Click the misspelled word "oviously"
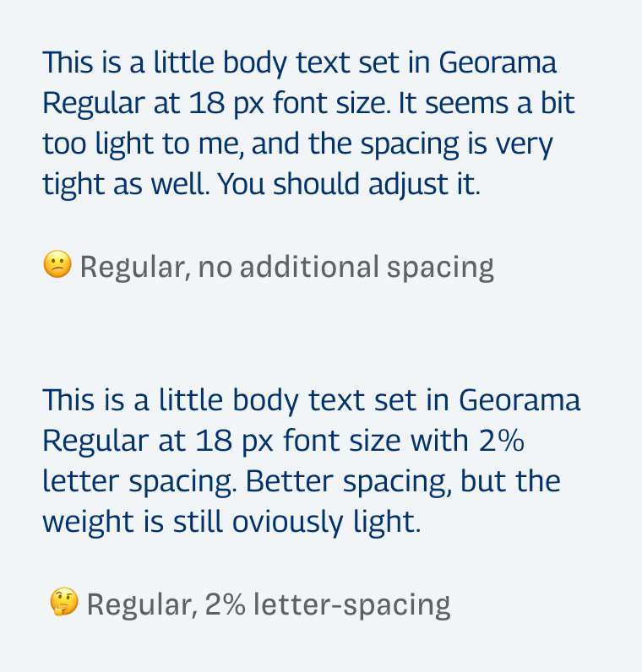Image resolution: width=642 pixels, height=672 pixels. [288, 523]
